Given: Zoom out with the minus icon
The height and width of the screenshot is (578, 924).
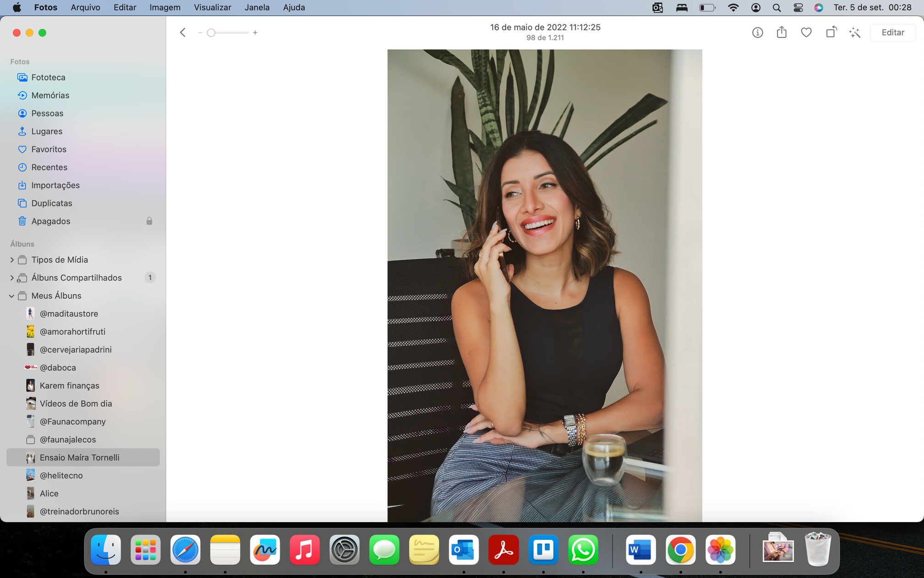Looking at the screenshot, I should click(x=200, y=33).
